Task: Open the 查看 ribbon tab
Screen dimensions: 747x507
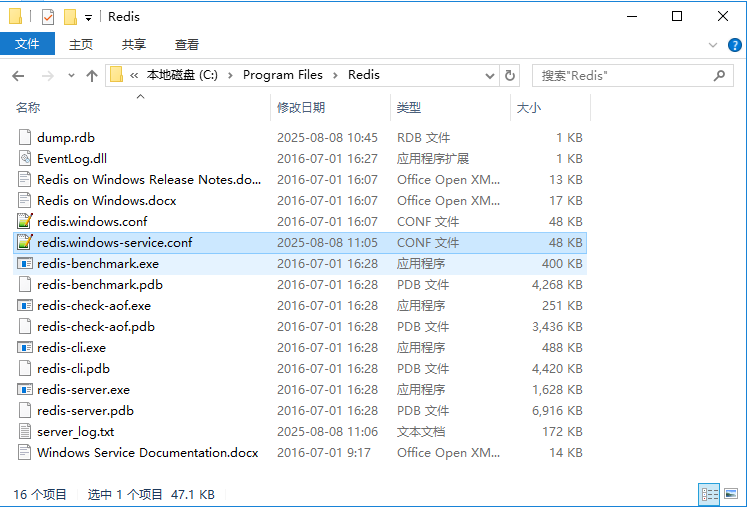Action: (x=186, y=44)
